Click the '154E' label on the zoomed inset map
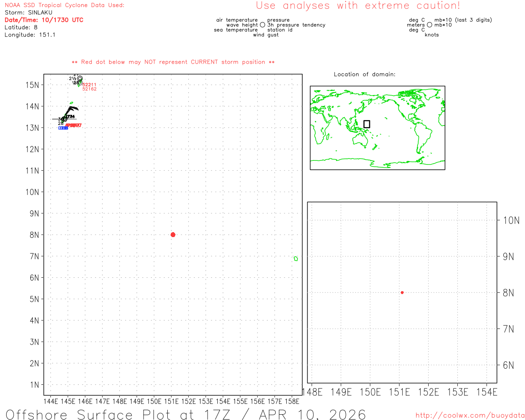The width and height of the screenshot is (525, 420). (487, 392)
